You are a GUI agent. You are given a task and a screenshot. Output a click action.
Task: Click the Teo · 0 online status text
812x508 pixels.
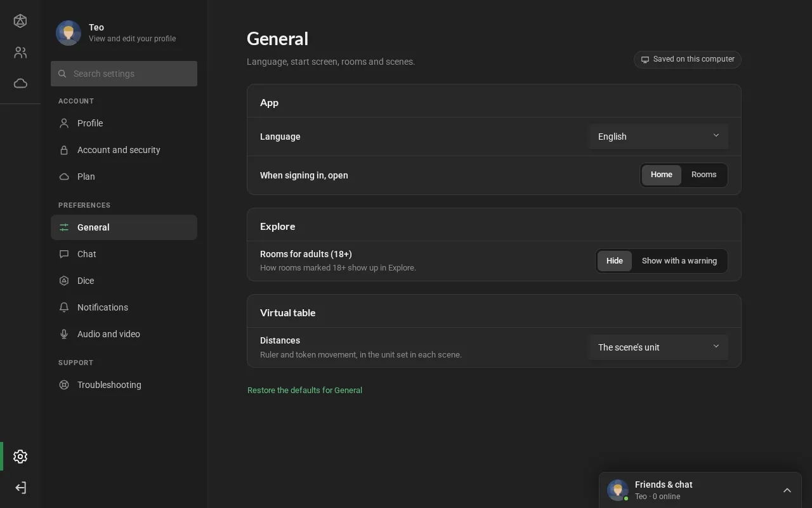click(x=657, y=497)
